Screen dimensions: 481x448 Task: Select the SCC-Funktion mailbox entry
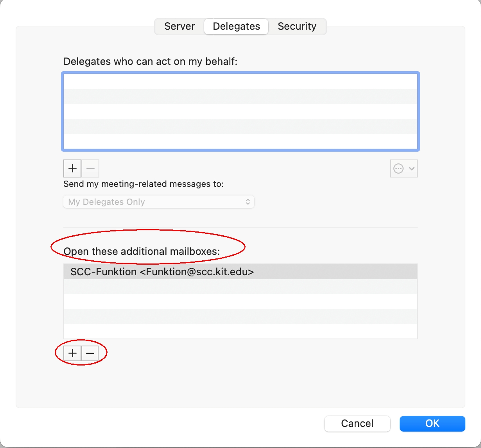(162, 272)
